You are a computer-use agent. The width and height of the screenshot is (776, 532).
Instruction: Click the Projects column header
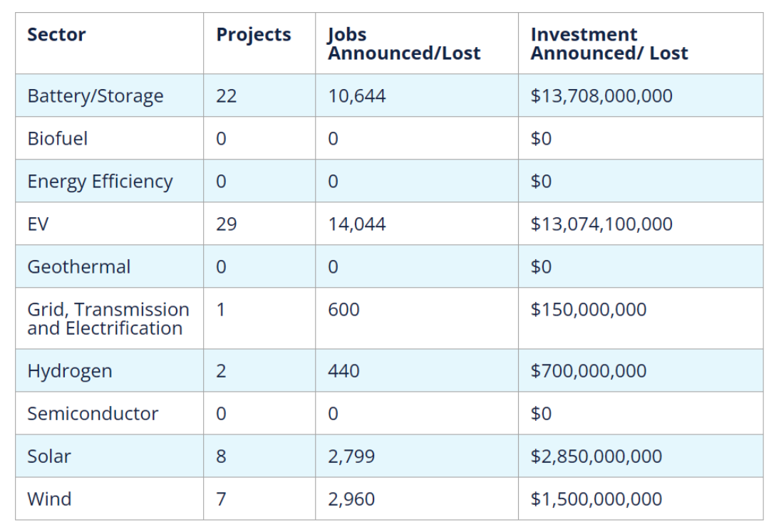254,35
